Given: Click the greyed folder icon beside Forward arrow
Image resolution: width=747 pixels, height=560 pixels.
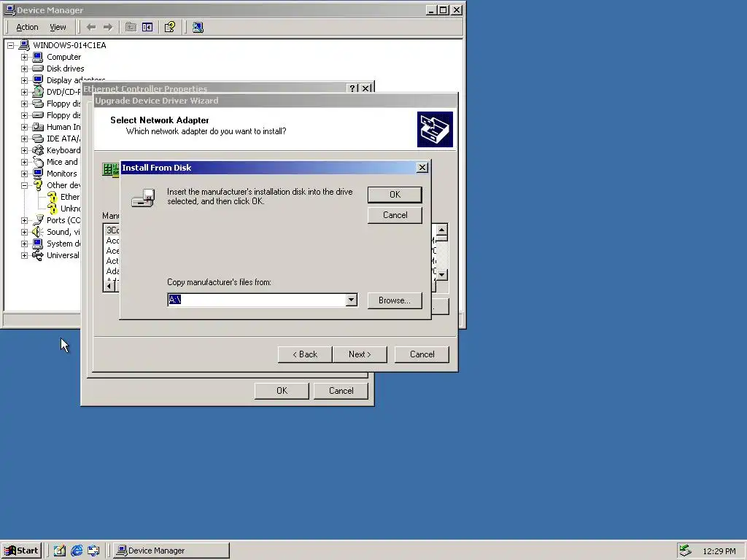Looking at the screenshot, I should [x=131, y=27].
